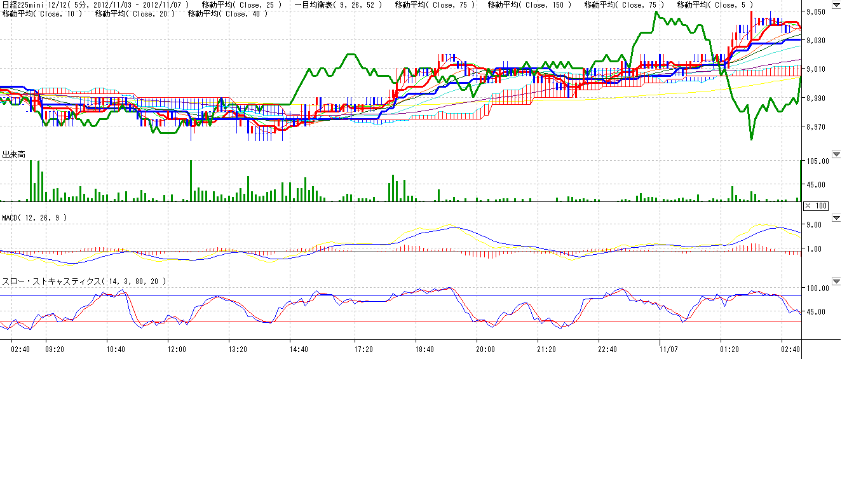Expand the 出来高 volume panel dropdown

tap(836, 154)
